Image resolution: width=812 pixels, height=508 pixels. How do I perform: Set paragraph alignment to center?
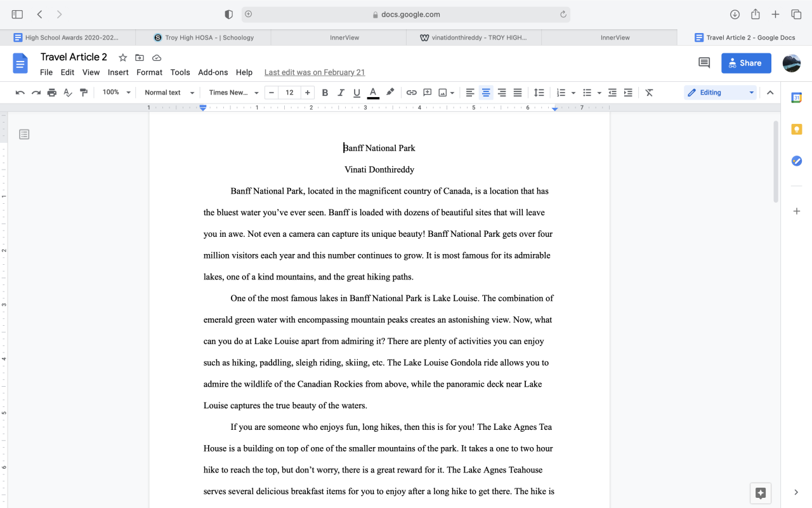(x=486, y=93)
